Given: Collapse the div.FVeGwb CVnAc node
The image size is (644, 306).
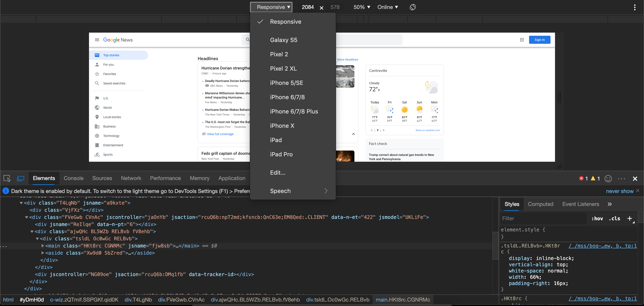Looking at the screenshot, I should [x=27, y=217].
